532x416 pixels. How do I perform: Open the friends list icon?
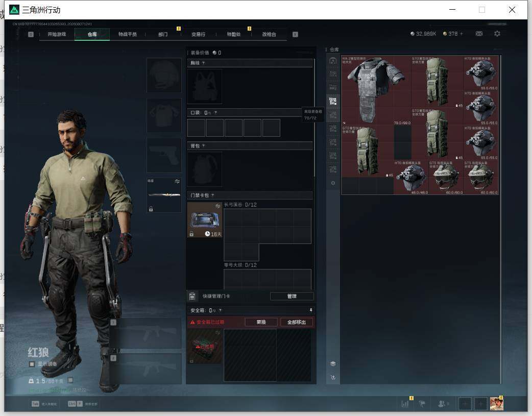point(443,404)
